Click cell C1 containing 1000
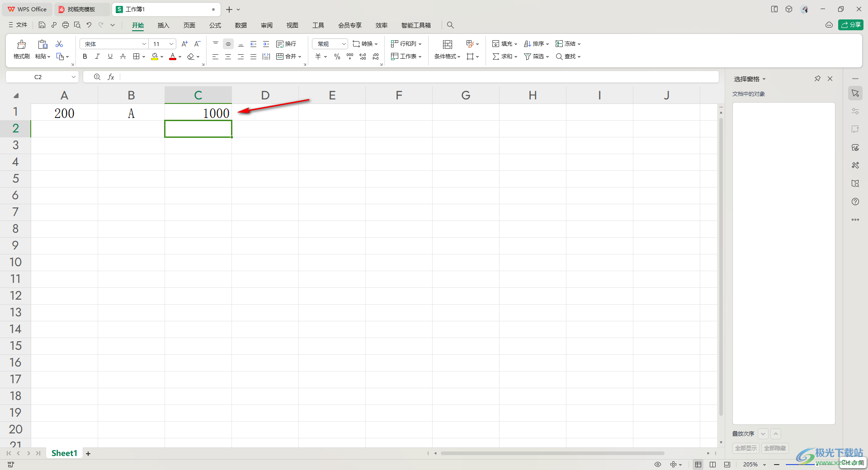 coord(198,113)
